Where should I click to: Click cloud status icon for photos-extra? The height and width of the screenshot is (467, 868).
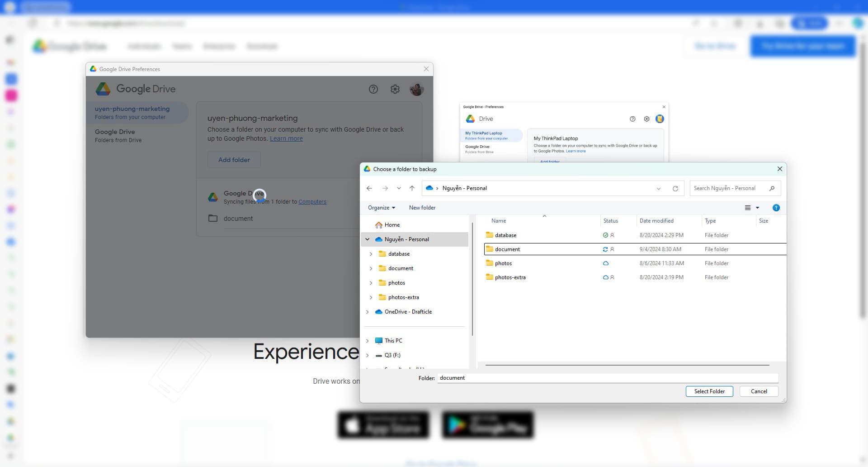(606, 277)
